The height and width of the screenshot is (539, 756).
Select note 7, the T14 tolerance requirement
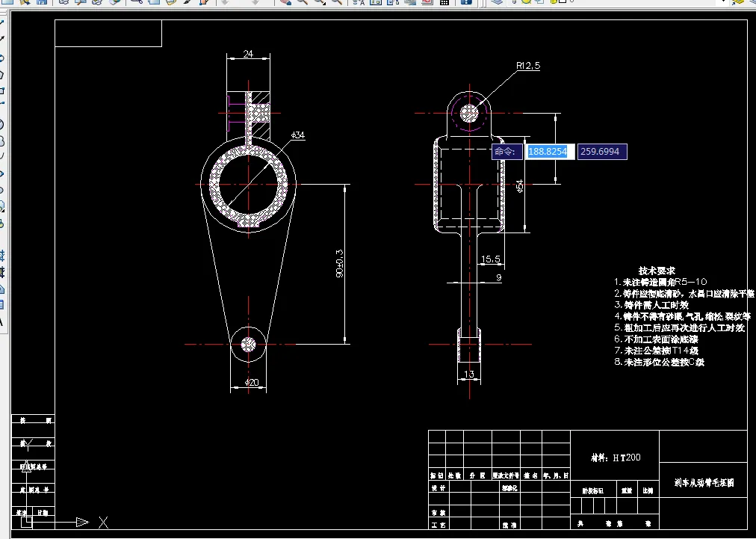[656, 351]
